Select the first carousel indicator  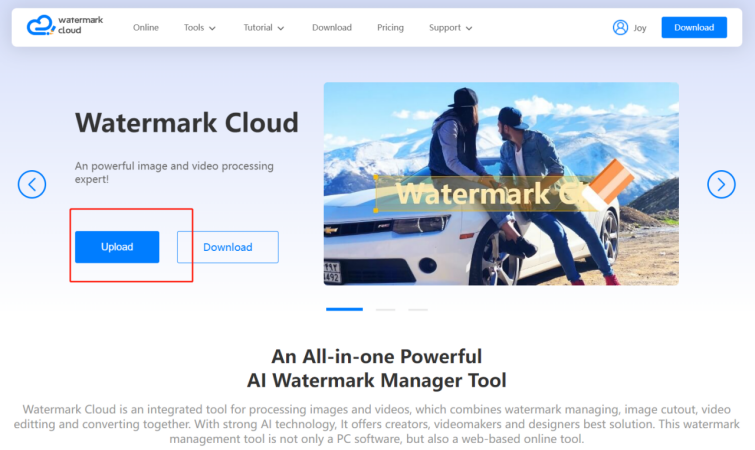pos(344,309)
